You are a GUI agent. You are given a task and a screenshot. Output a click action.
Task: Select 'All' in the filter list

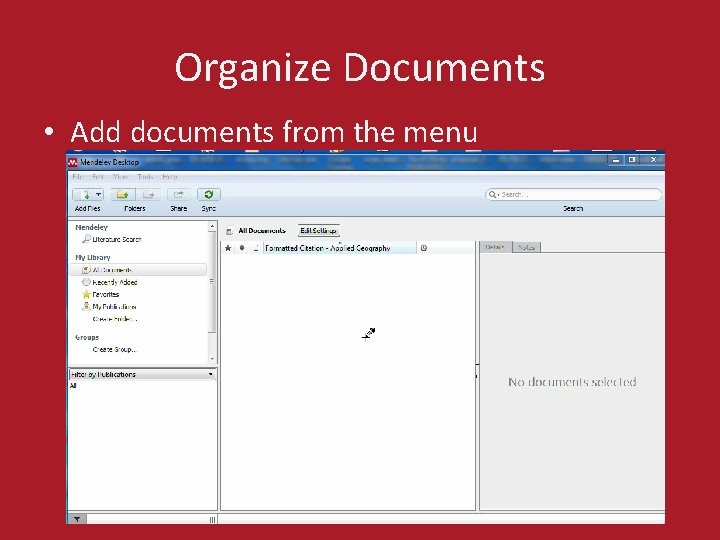tap(73, 386)
